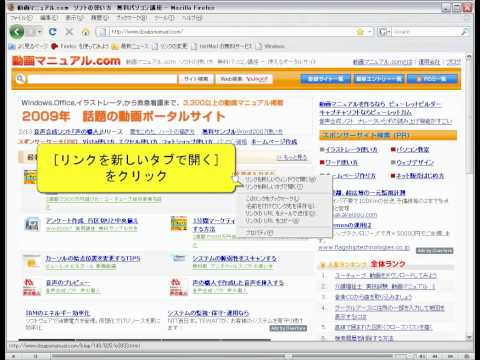Click the middle blue button in the orange bar
The height and width of the screenshot is (360, 480).
point(379,79)
